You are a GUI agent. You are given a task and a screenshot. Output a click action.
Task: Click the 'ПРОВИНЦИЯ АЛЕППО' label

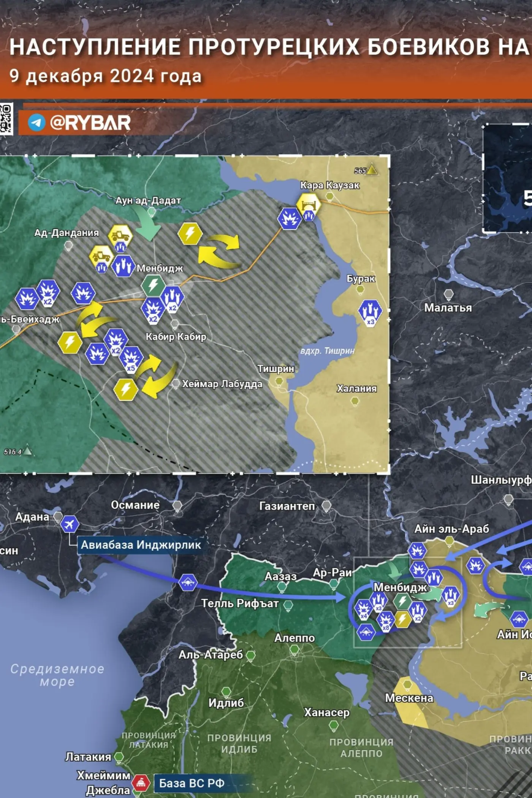(361, 747)
